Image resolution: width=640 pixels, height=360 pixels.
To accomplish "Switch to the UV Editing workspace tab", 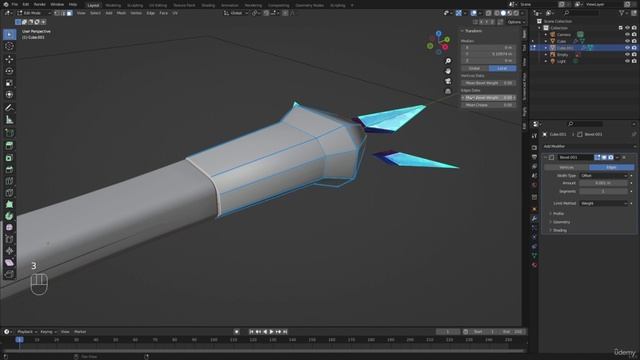I will [158, 5].
